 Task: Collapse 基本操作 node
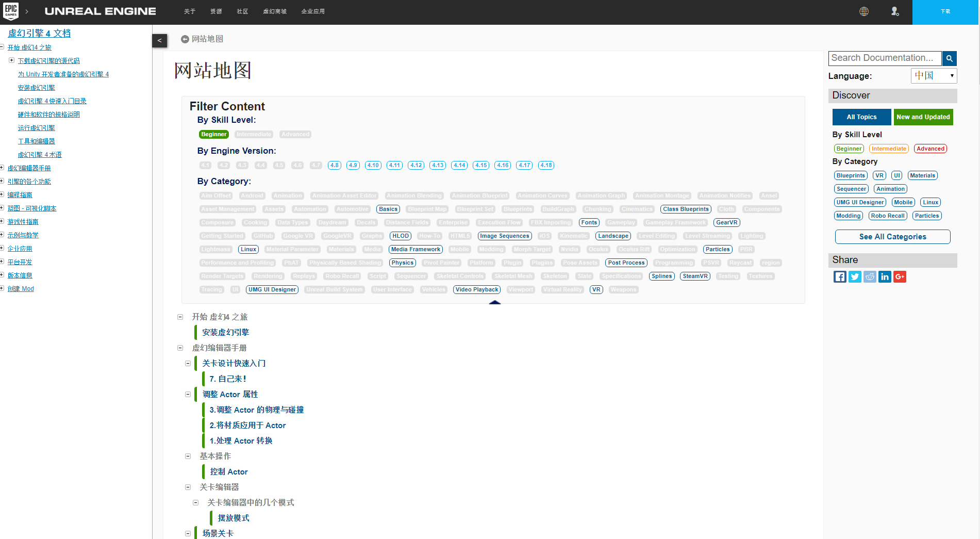click(188, 456)
